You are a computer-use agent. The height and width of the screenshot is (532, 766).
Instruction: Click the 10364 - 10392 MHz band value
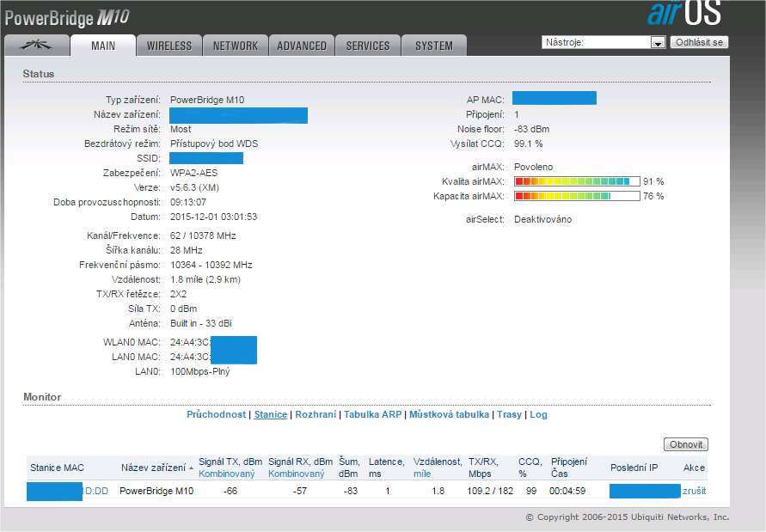click(211, 265)
